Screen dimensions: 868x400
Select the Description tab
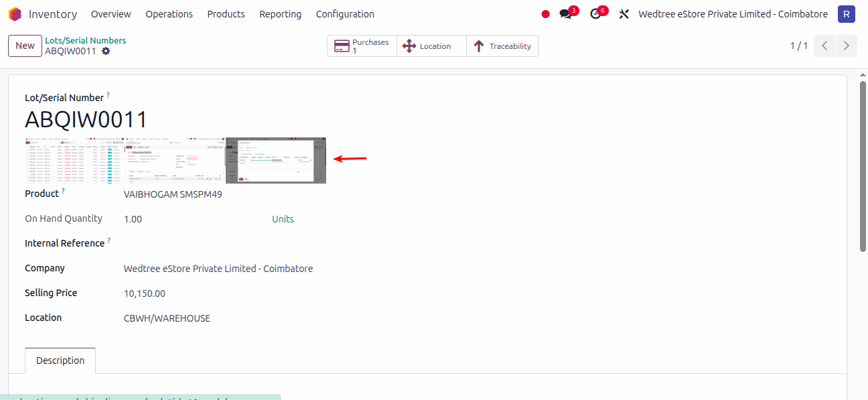pos(60,360)
